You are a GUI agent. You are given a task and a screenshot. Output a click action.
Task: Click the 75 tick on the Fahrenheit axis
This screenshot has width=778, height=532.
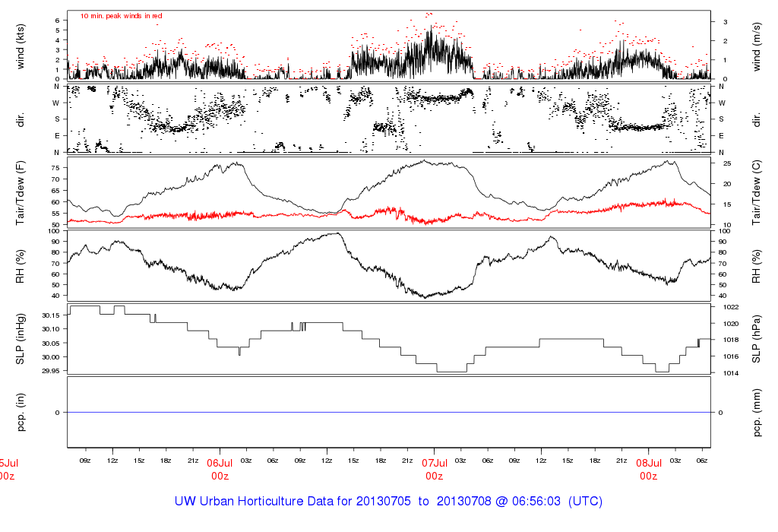click(x=55, y=179)
